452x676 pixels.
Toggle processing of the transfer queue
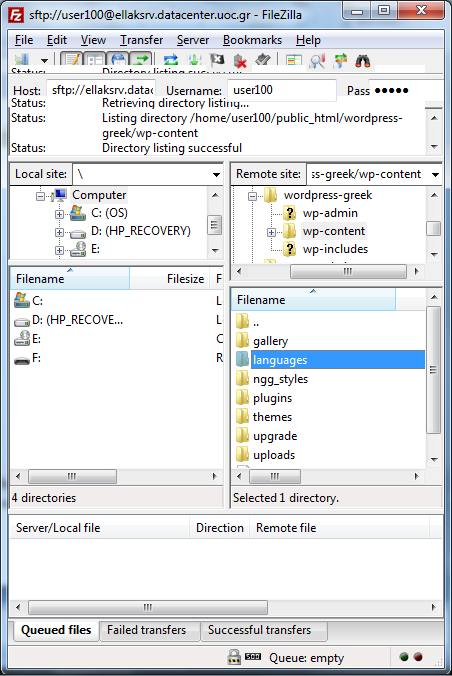[194, 60]
